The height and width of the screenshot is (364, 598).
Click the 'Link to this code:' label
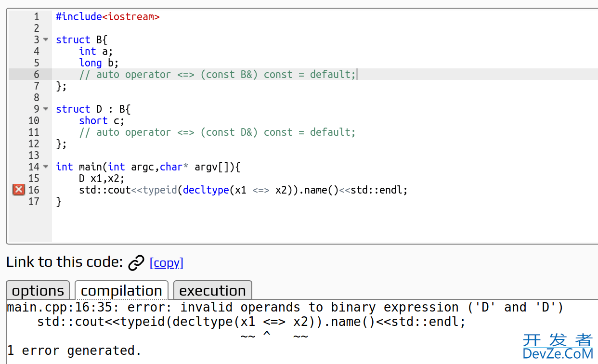click(65, 262)
